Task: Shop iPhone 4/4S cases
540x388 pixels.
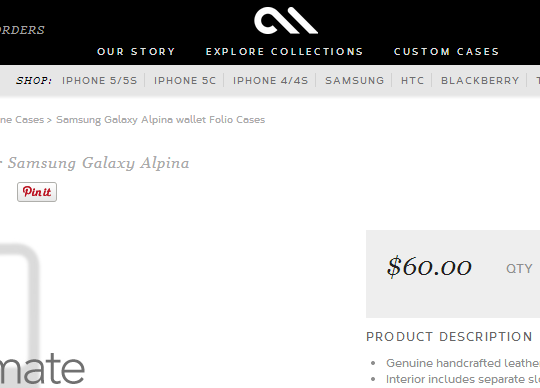Action: pos(270,81)
